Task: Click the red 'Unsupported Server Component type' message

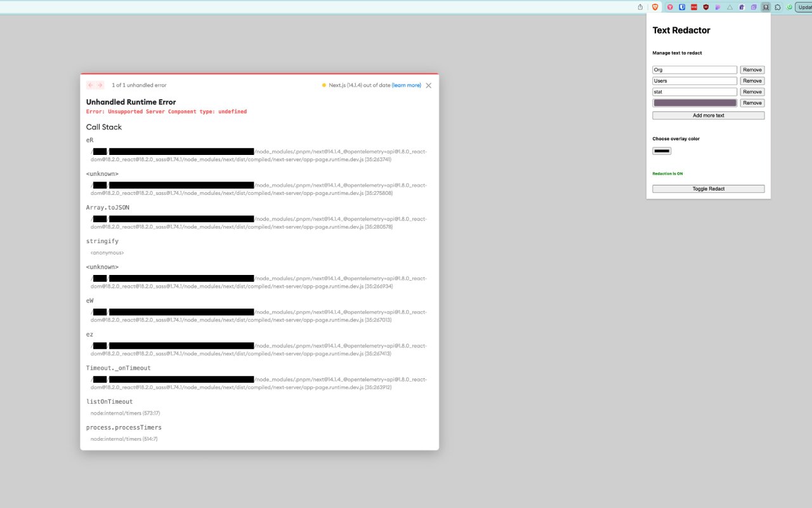Action: click(x=166, y=112)
